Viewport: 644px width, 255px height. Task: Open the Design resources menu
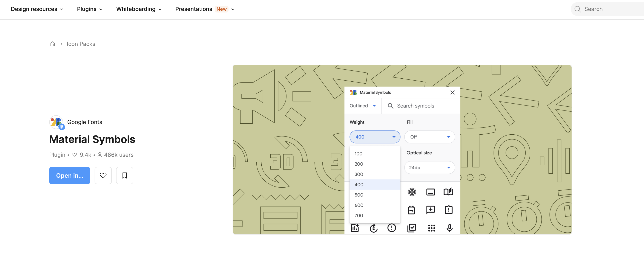click(37, 9)
